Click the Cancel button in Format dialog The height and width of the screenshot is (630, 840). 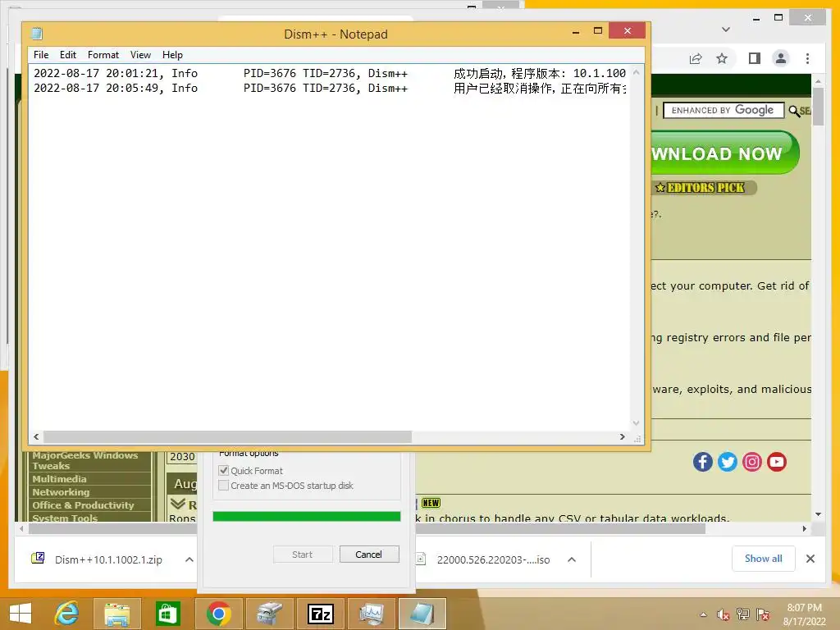[369, 555]
